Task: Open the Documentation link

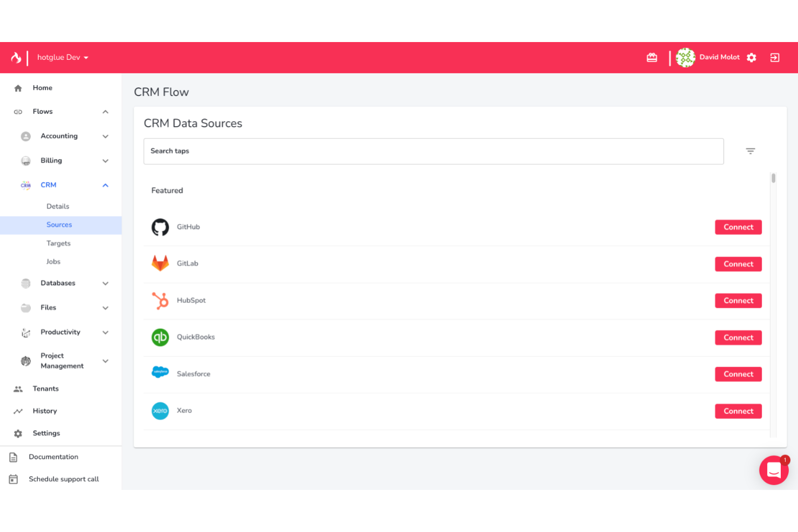Action: coord(53,457)
